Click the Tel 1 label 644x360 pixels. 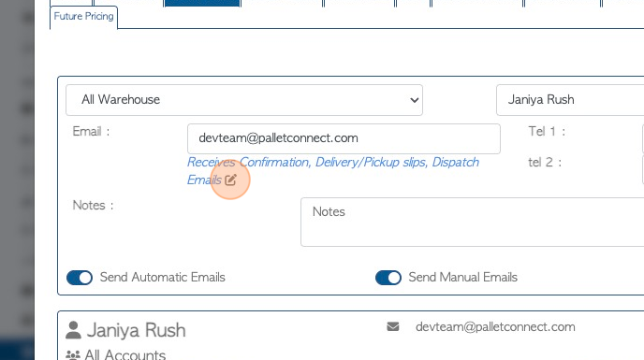click(x=547, y=131)
